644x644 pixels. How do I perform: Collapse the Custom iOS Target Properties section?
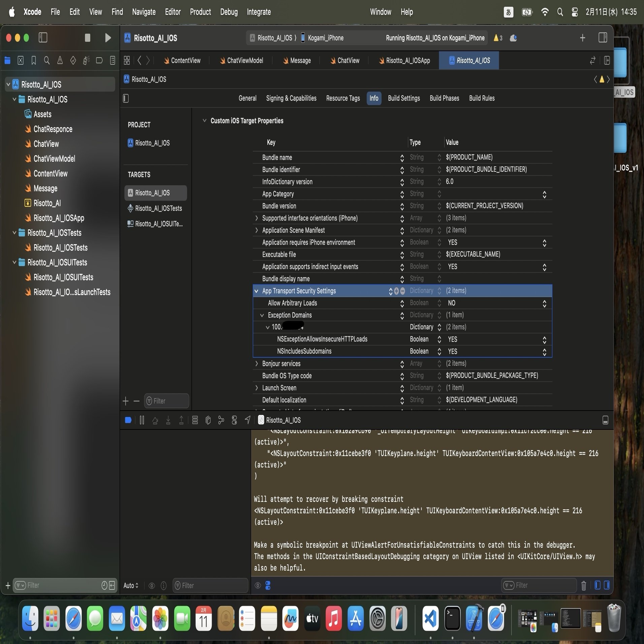[x=204, y=121]
